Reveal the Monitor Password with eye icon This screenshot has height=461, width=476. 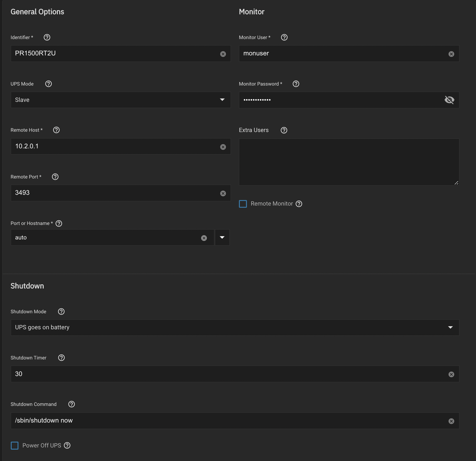tap(449, 100)
